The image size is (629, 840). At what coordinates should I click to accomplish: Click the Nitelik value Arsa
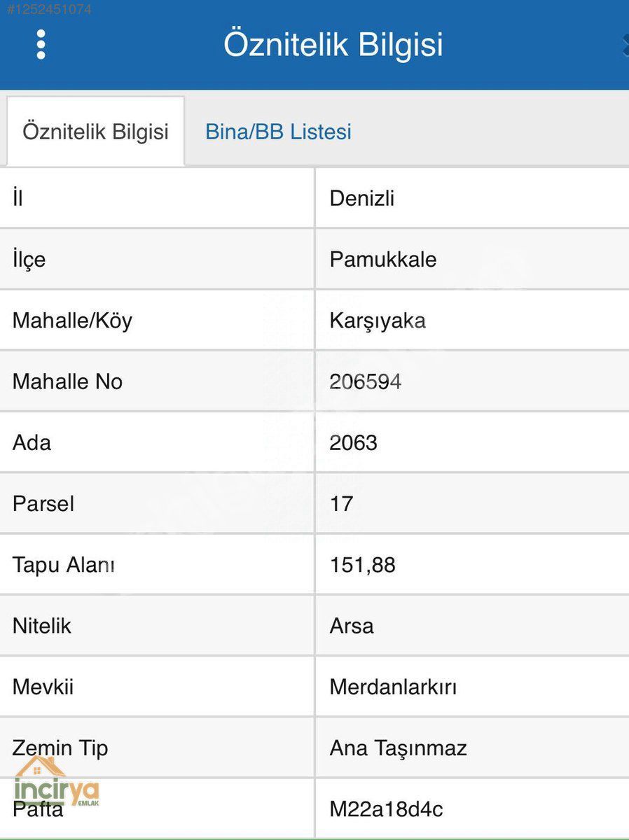point(352,626)
